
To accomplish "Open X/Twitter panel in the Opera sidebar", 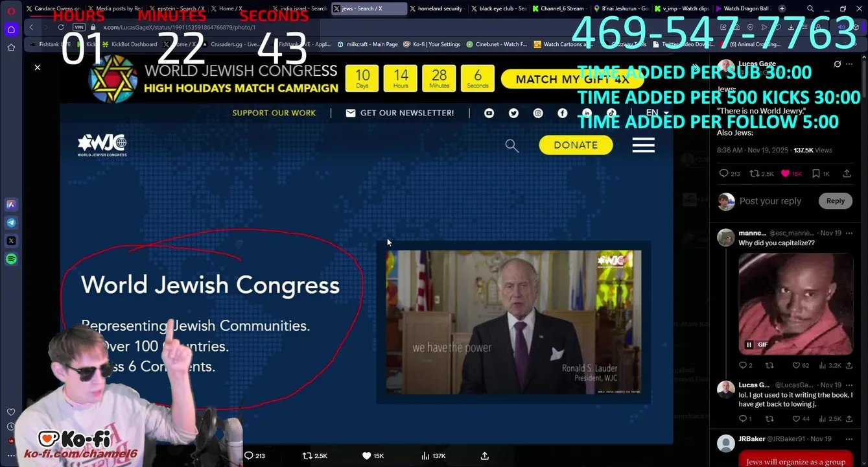I will [11, 241].
